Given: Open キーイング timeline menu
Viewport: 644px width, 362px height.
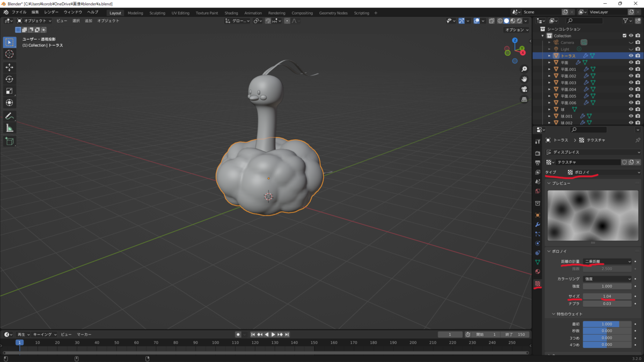Looking at the screenshot, I should pyautogui.click(x=45, y=335).
